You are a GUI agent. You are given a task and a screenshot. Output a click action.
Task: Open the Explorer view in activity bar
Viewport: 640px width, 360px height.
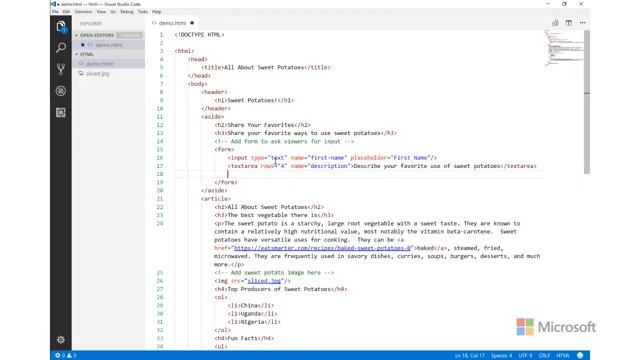pos(61,27)
